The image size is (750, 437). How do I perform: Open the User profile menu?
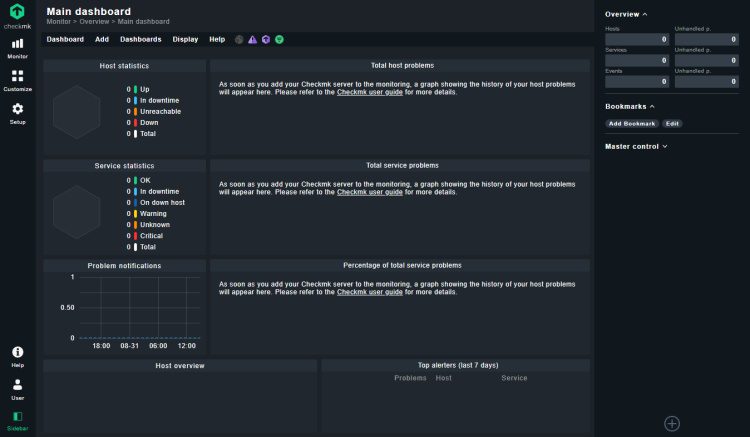(x=17, y=387)
